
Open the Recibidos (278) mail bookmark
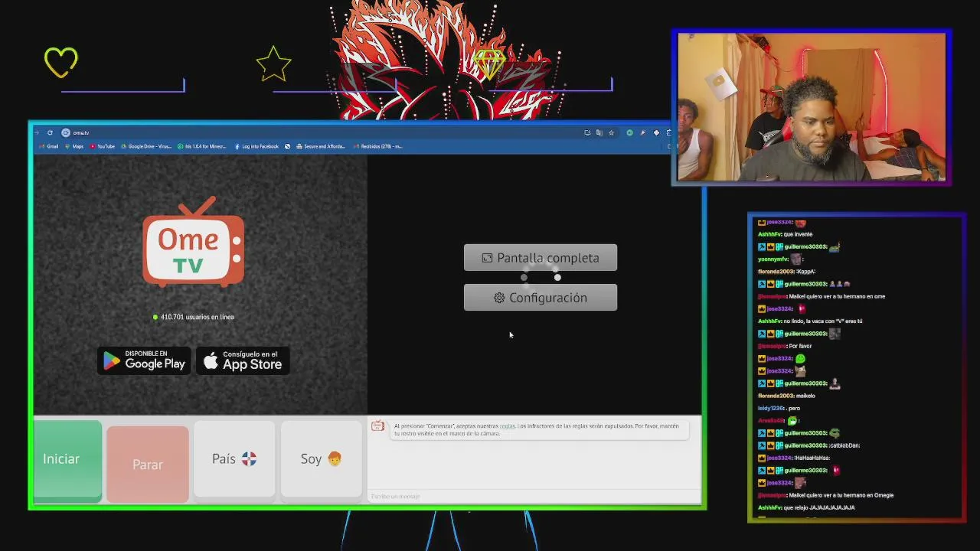[x=378, y=146]
